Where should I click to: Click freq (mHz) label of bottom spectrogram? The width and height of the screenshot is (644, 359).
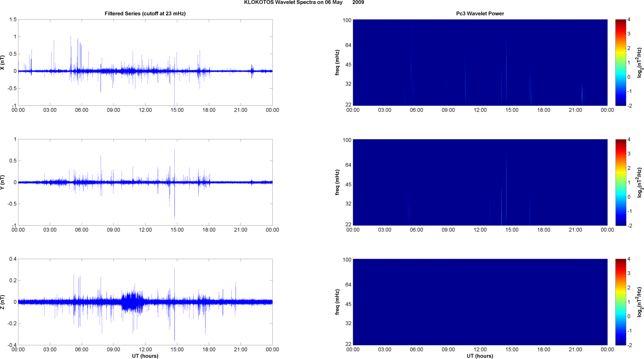pyautogui.click(x=338, y=302)
